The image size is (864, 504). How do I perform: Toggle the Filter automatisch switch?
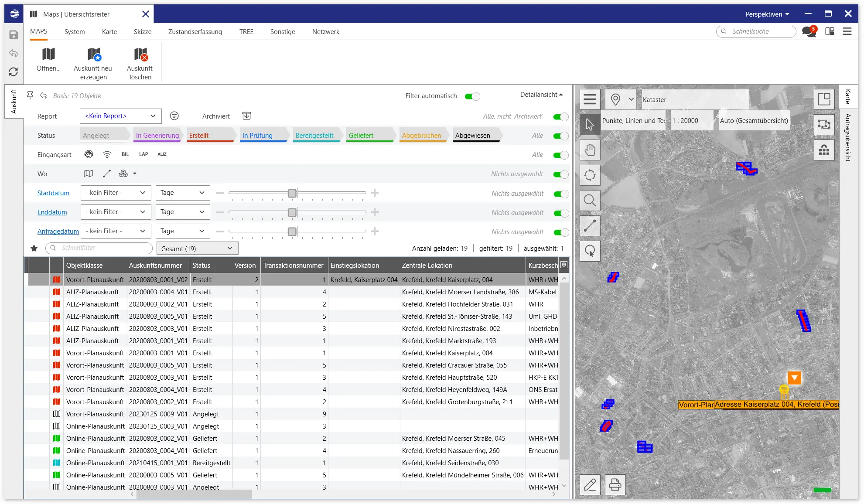(x=472, y=96)
